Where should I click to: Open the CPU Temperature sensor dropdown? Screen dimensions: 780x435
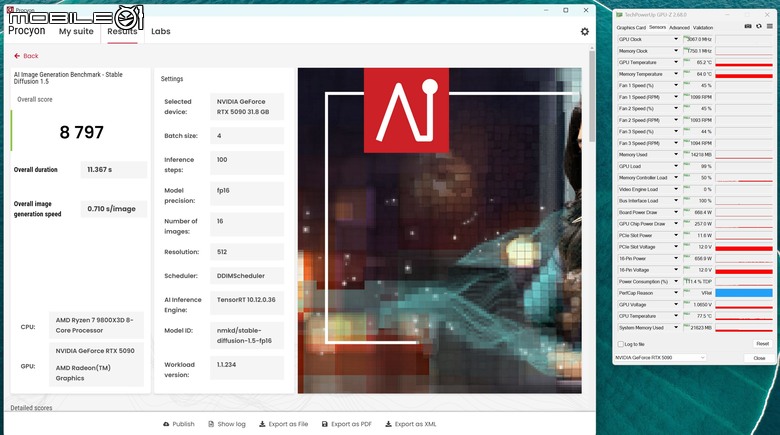pyautogui.click(x=676, y=316)
